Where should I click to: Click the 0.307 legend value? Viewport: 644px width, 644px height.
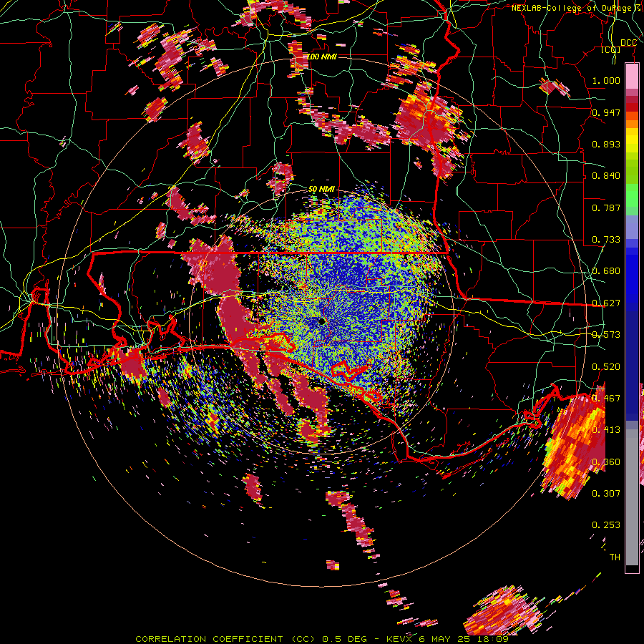click(606, 494)
